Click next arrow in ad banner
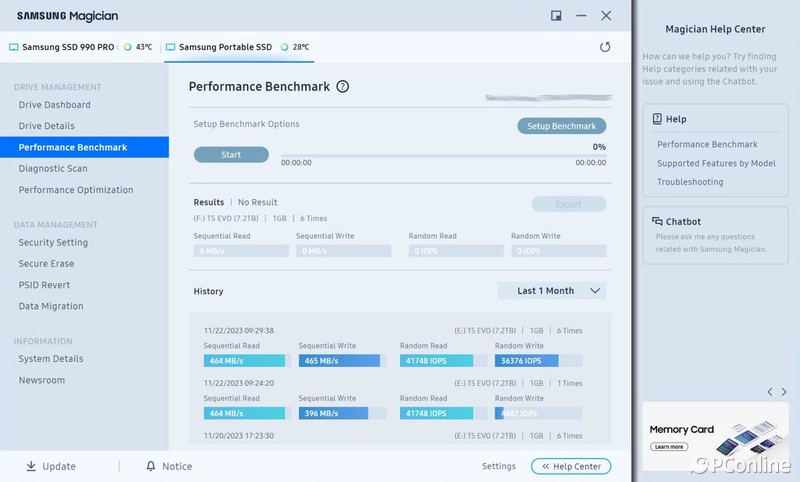 [786, 391]
